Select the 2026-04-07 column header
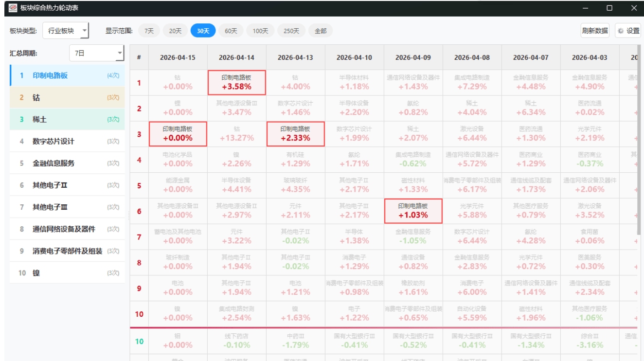 point(531,57)
